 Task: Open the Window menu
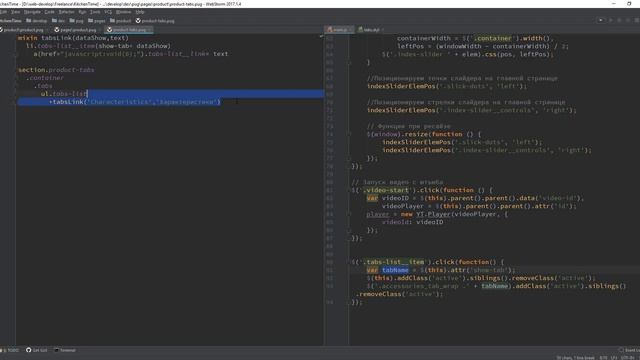click(x=123, y=12)
